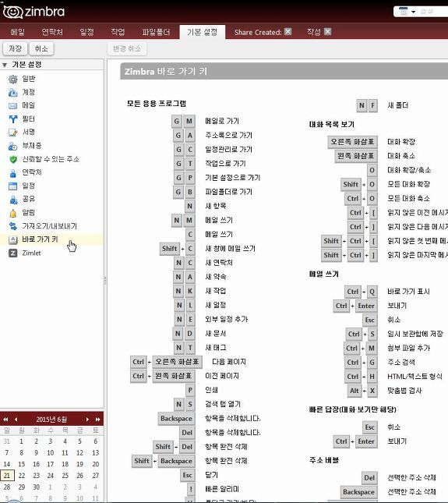The width and height of the screenshot is (448, 503).
Task: Click the 항목 완전 삭제 text beside Shift Del
Action: point(226,447)
